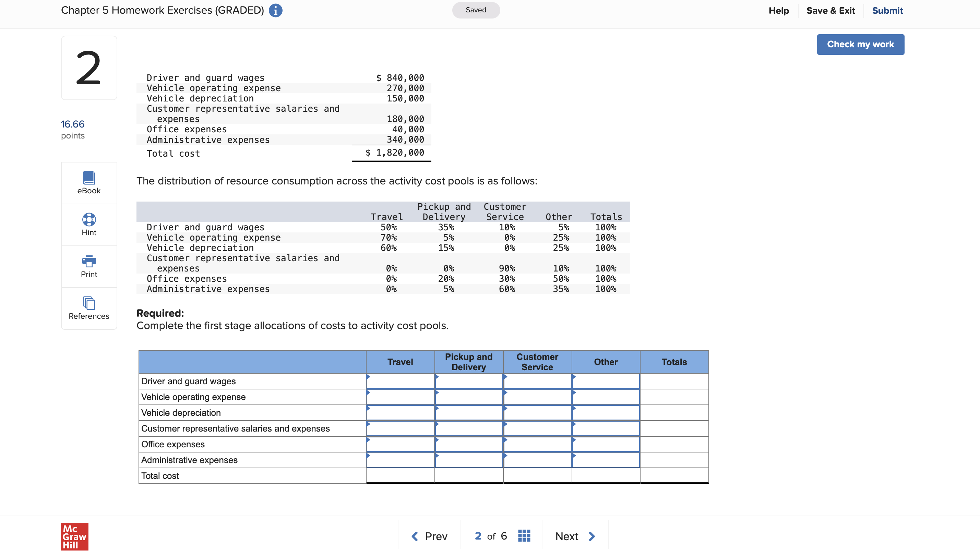
Task: Advance using the Next chevron
Action: point(591,536)
